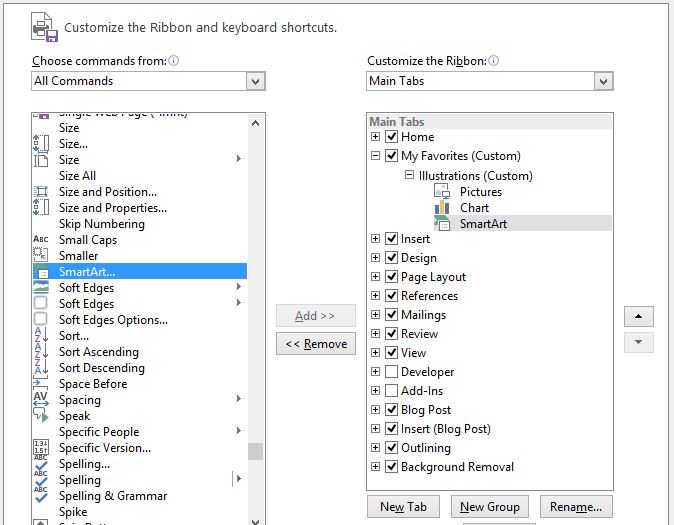674x525 pixels.
Task: Click the Remove button
Action: tap(316, 344)
